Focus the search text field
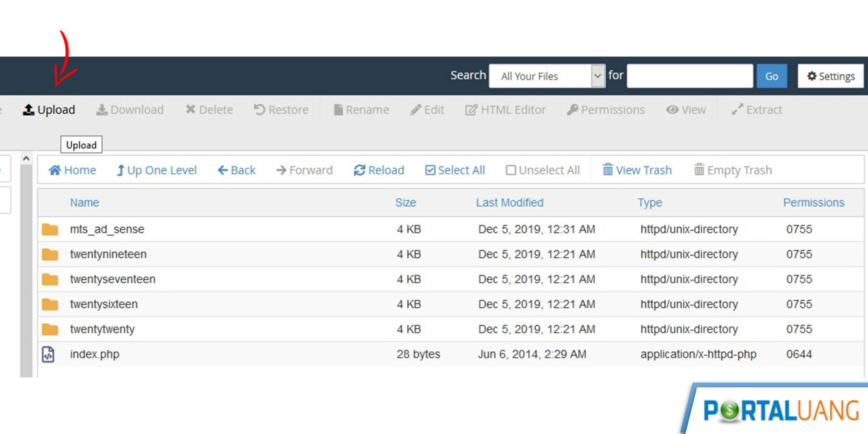868x434 pixels. (x=690, y=76)
